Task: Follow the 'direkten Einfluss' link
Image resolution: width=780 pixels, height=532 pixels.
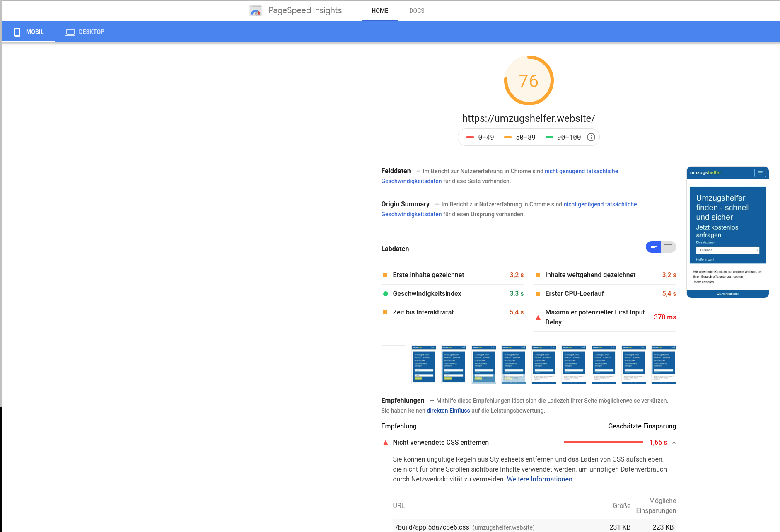Action: coord(448,411)
